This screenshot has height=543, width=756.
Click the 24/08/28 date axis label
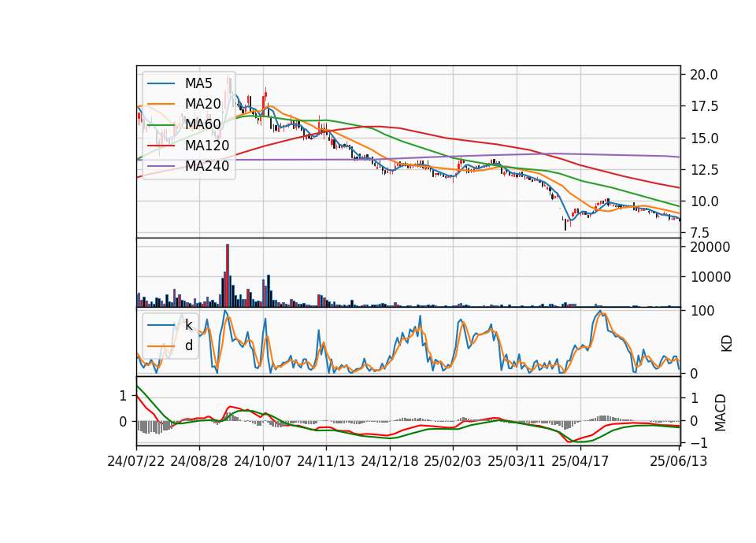199,461
